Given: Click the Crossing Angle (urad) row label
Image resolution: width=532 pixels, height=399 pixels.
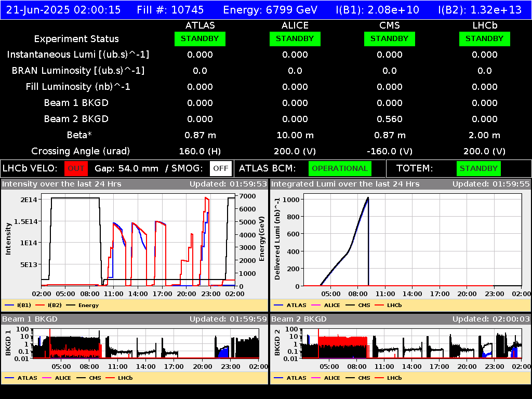Looking at the screenshot, I should coord(81,151).
